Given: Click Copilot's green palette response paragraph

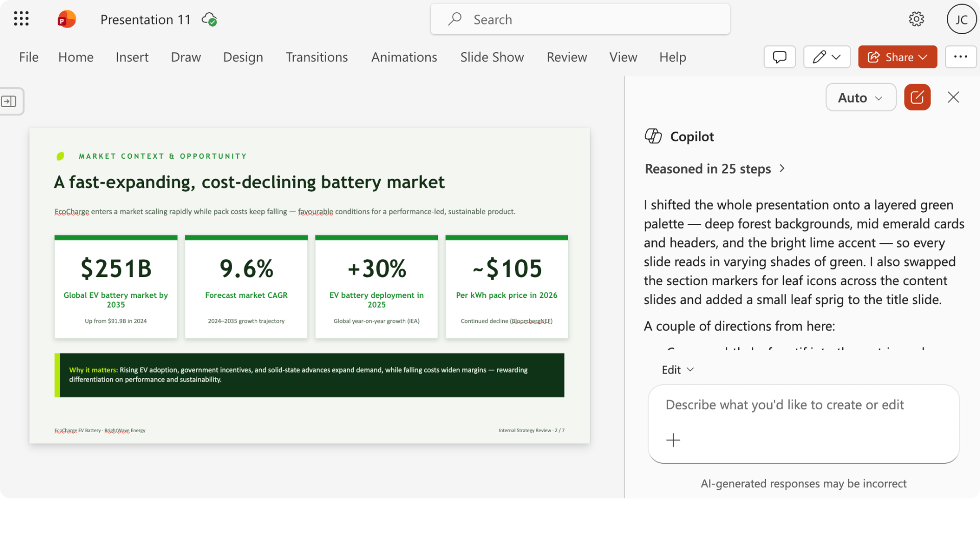Looking at the screenshot, I should click(804, 252).
